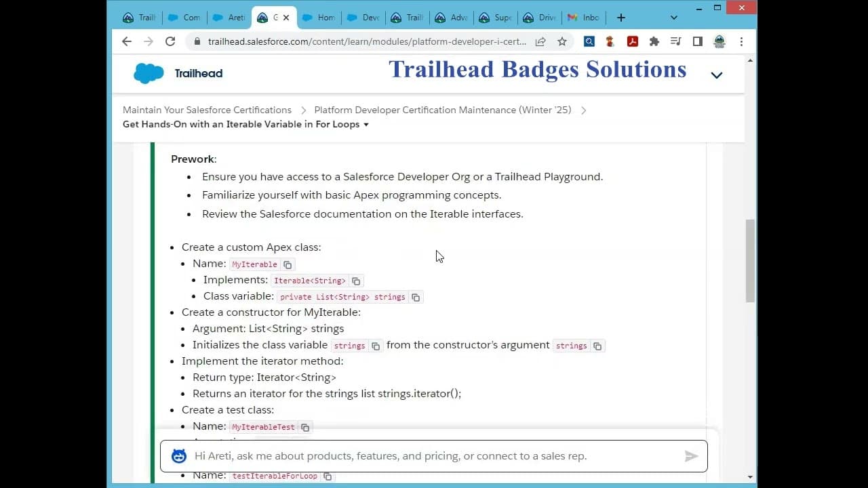Click the Prework heading text
868x488 pixels.
(193, 159)
